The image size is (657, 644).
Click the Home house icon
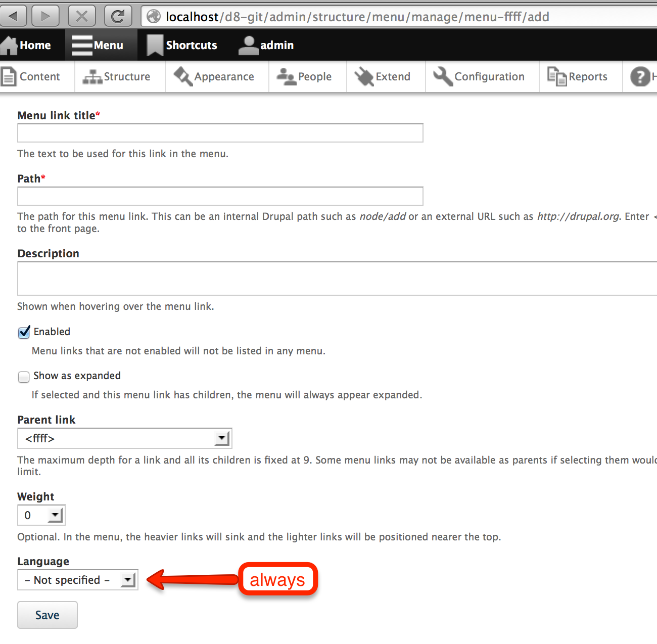(9, 45)
